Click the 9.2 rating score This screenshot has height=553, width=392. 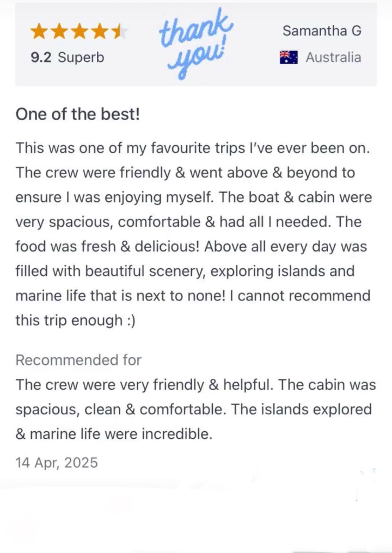[x=41, y=57]
